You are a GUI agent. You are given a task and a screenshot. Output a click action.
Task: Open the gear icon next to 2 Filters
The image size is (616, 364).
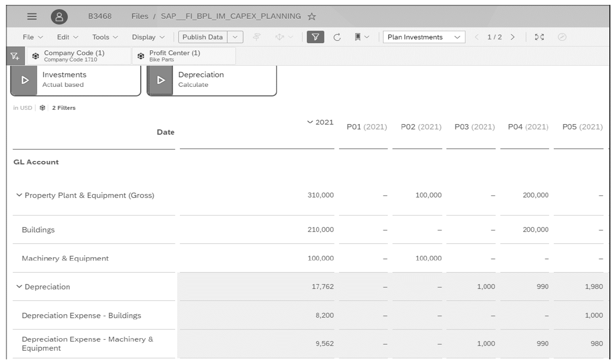pos(42,107)
